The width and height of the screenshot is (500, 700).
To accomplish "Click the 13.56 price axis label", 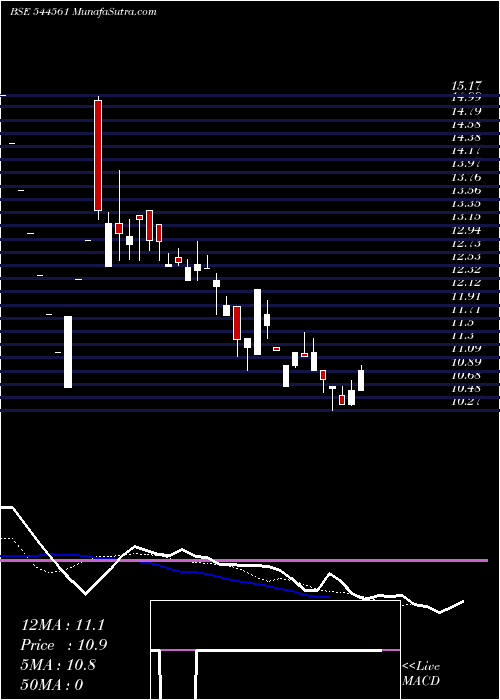I will [466, 191].
